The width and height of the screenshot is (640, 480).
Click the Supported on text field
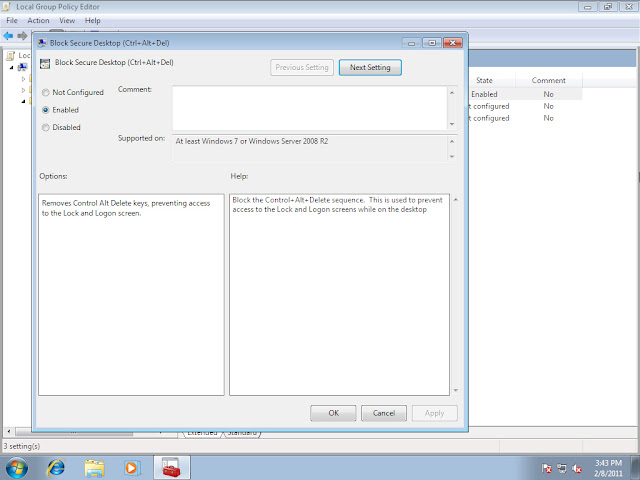(310, 149)
